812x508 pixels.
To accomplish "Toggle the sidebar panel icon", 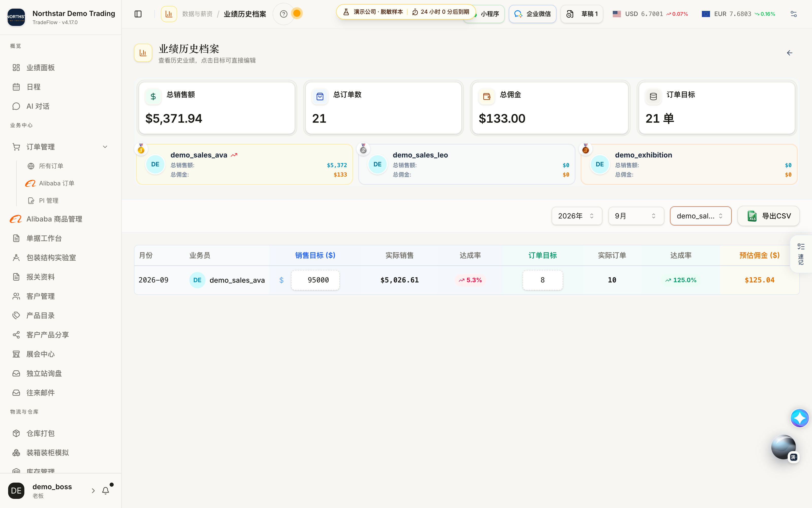I will point(138,14).
